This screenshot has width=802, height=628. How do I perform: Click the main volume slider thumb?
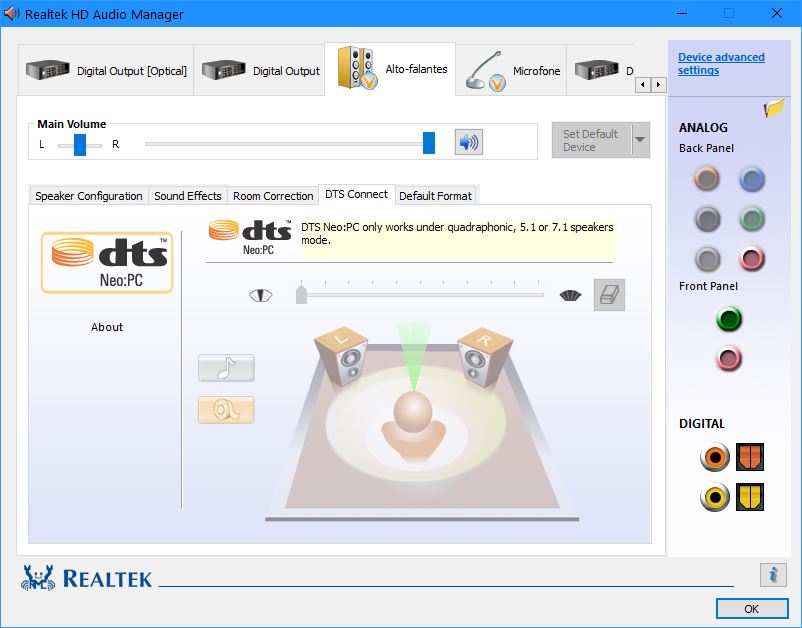coord(429,143)
